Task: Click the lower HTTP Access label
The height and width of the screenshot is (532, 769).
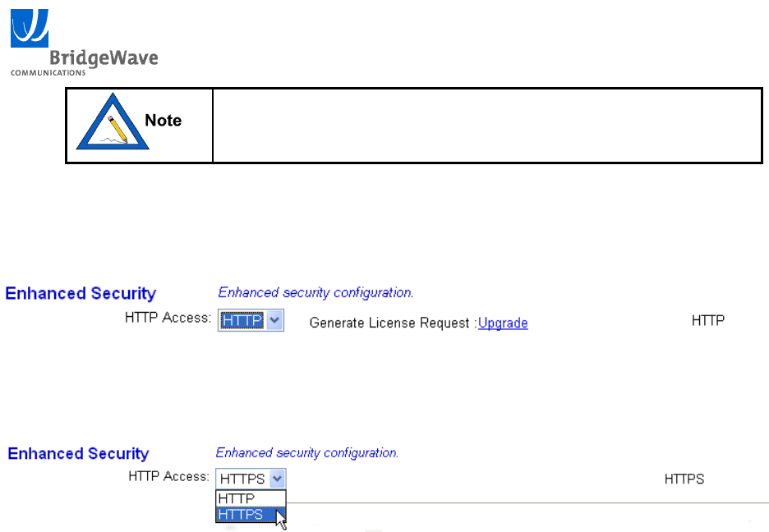Action: 168,475
